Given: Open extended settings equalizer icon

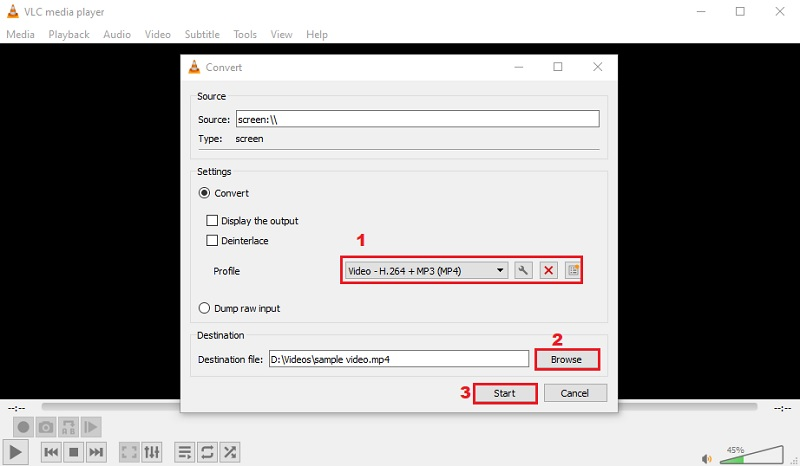Looking at the screenshot, I should 152,452.
